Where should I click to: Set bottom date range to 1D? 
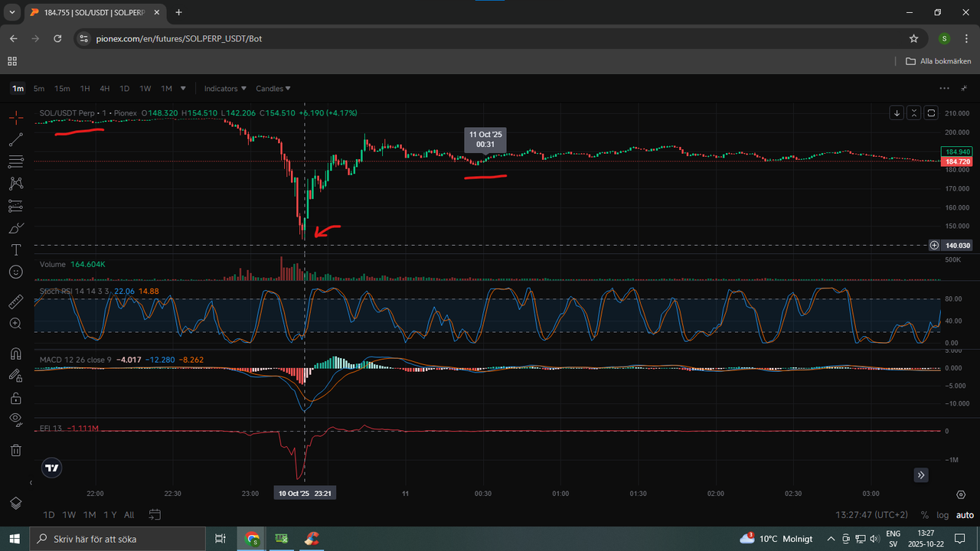[49, 515]
